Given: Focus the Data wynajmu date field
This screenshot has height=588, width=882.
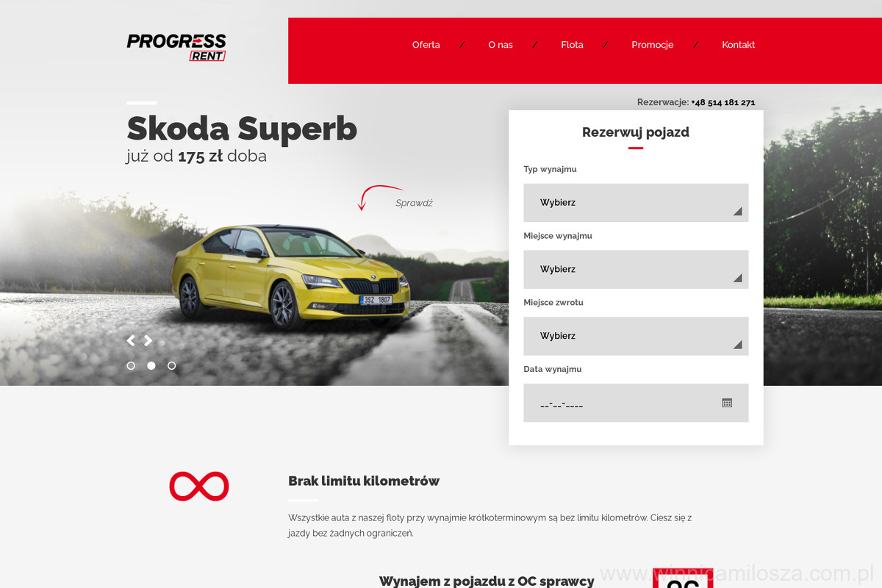Looking at the screenshot, I should click(636, 403).
